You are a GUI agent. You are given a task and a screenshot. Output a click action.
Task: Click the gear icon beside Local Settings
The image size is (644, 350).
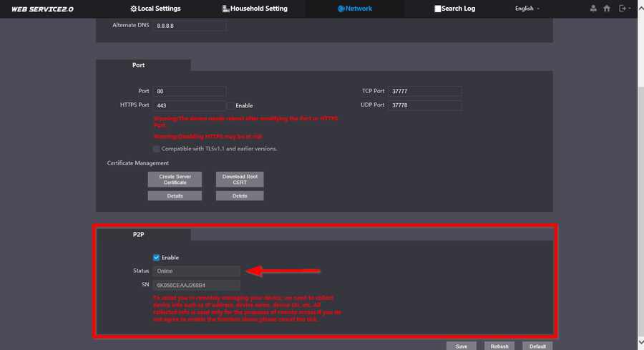click(134, 9)
